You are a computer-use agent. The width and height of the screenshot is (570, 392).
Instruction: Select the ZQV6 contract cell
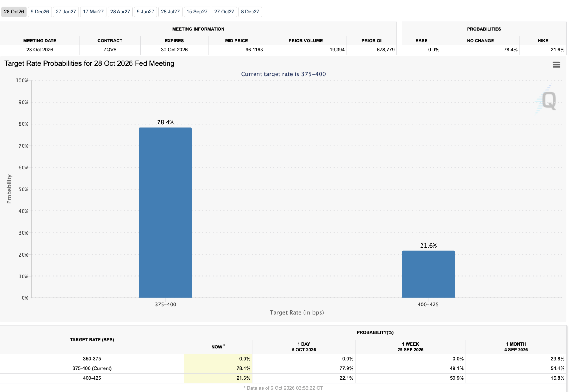(110, 50)
